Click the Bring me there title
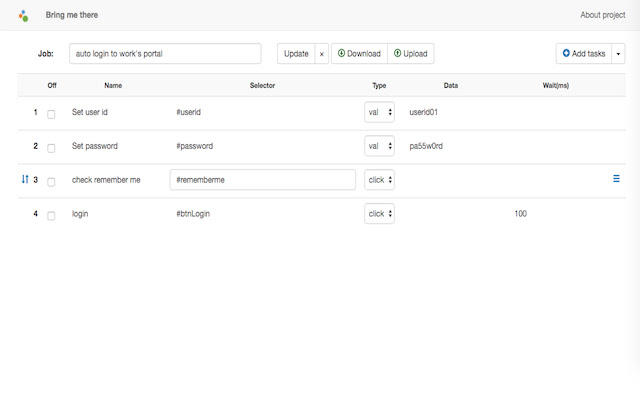The image size is (640, 400). tap(72, 15)
